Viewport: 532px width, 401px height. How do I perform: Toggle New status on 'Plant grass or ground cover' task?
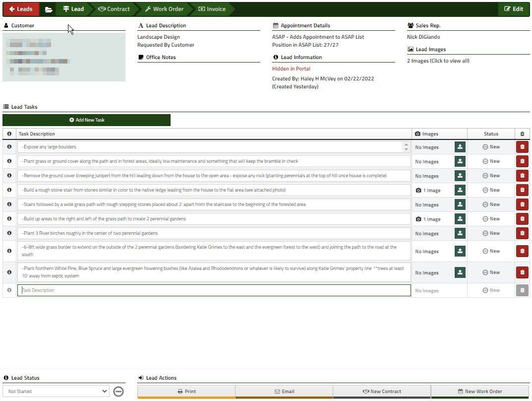pyautogui.click(x=491, y=161)
